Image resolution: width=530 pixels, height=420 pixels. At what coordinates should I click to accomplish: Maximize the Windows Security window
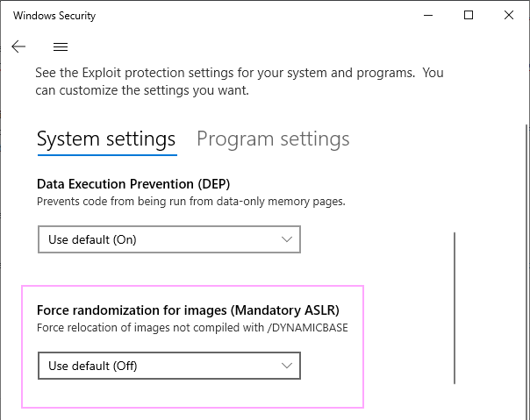(469, 15)
